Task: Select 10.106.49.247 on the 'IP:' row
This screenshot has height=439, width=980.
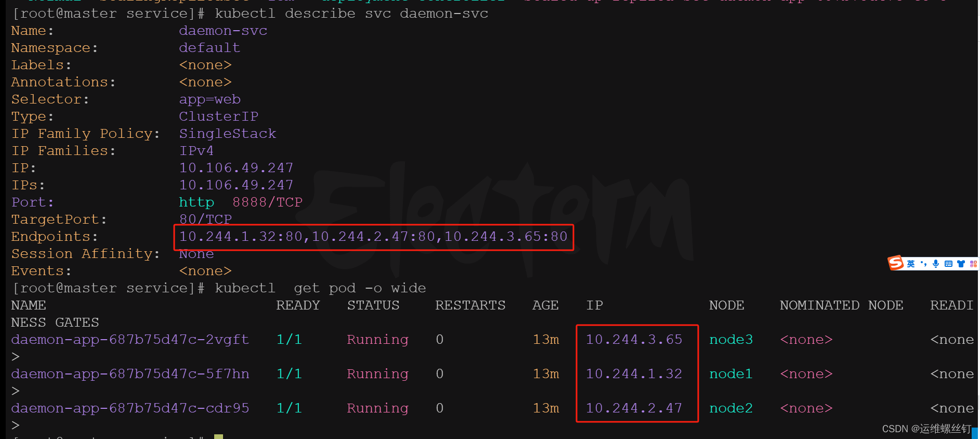Action: (236, 168)
